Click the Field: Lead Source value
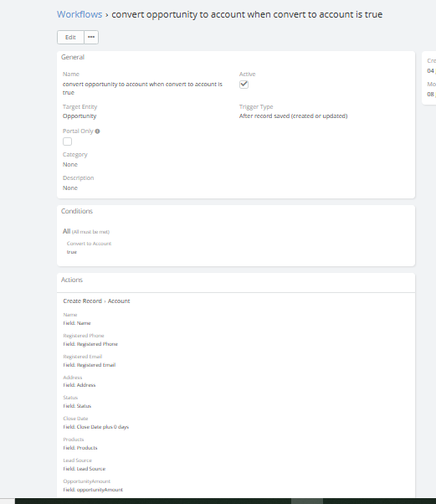 tap(85, 469)
